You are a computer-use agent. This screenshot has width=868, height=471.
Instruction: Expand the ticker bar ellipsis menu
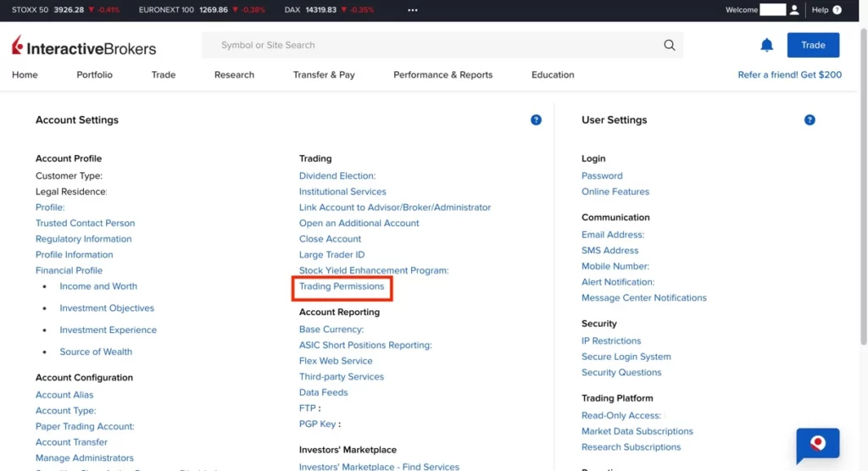(413, 10)
